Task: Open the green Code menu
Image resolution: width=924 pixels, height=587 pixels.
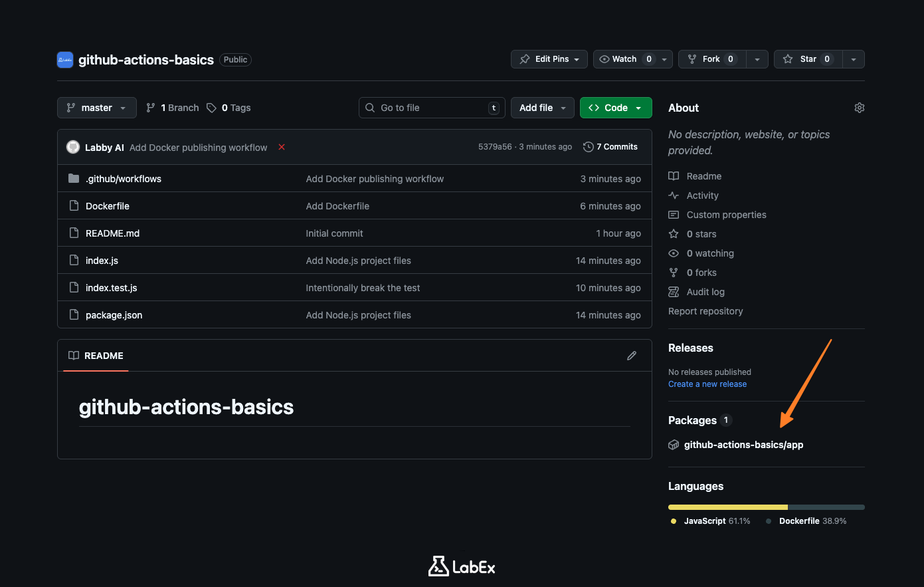Action: coord(616,108)
